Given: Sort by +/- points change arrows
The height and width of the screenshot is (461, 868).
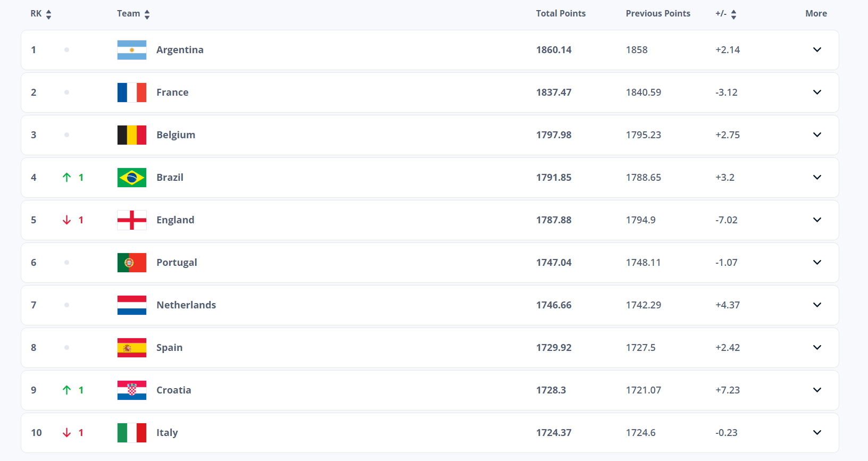Looking at the screenshot, I should [x=733, y=14].
